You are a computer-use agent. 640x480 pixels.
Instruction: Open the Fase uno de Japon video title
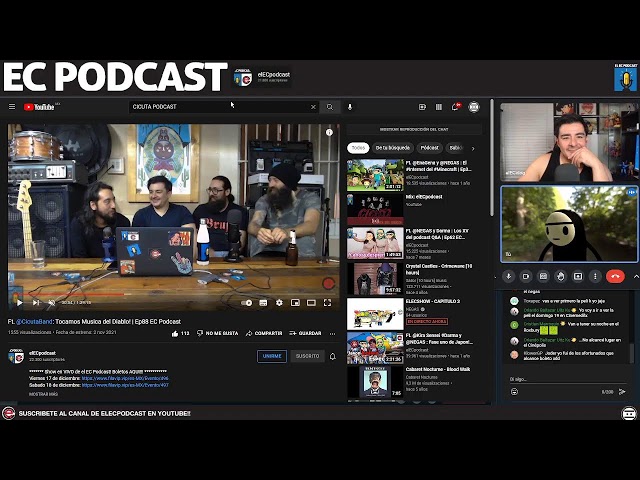click(439, 339)
